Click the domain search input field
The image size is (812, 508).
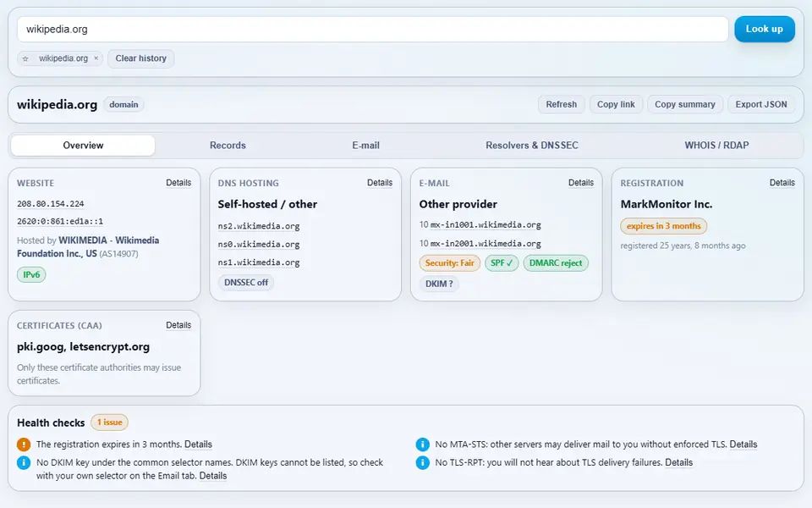click(x=373, y=29)
